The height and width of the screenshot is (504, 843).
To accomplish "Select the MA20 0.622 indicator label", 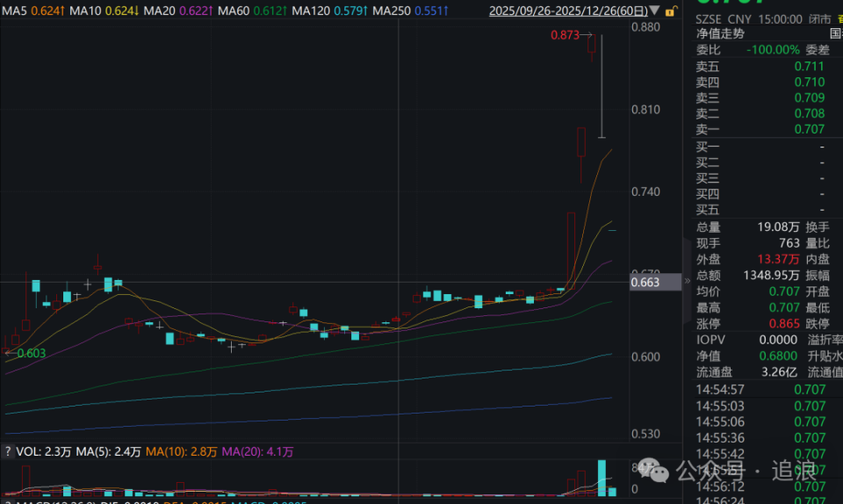I will 178,11.
